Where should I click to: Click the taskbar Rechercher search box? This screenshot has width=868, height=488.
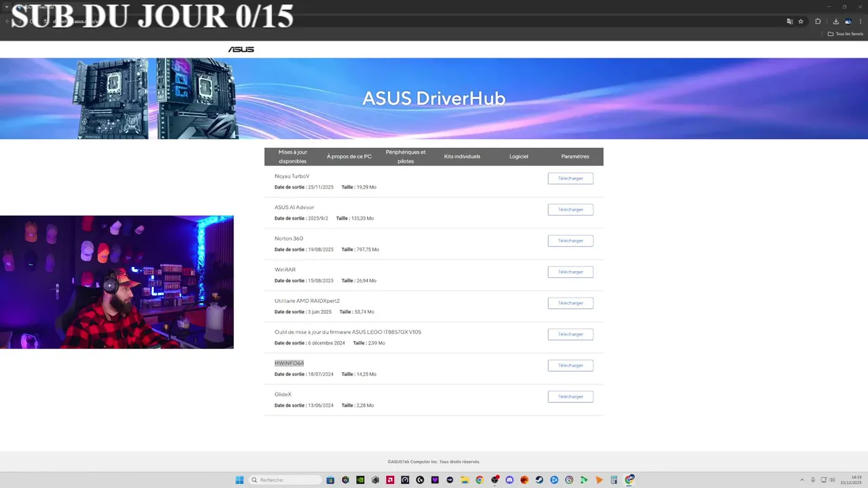(285, 480)
